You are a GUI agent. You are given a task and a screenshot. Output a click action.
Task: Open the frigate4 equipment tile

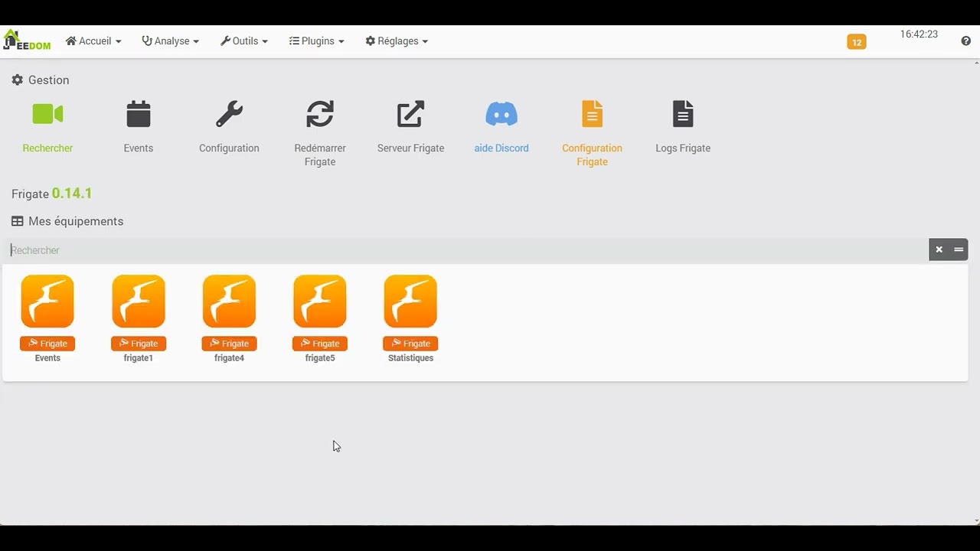[229, 318]
